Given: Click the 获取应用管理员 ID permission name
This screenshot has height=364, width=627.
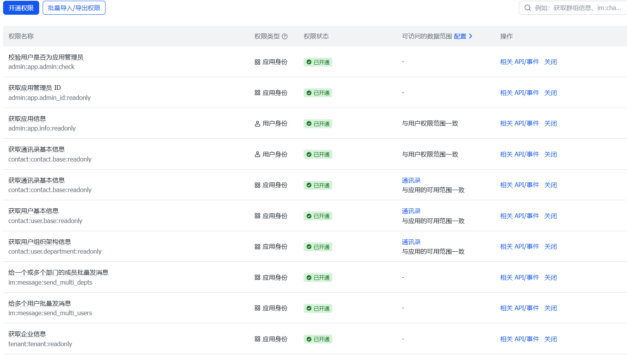Looking at the screenshot, I should tap(35, 88).
